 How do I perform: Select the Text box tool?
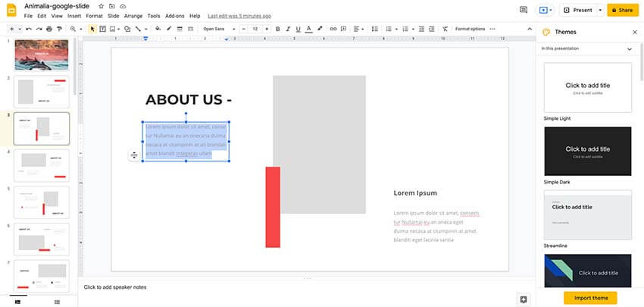click(102, 29)
